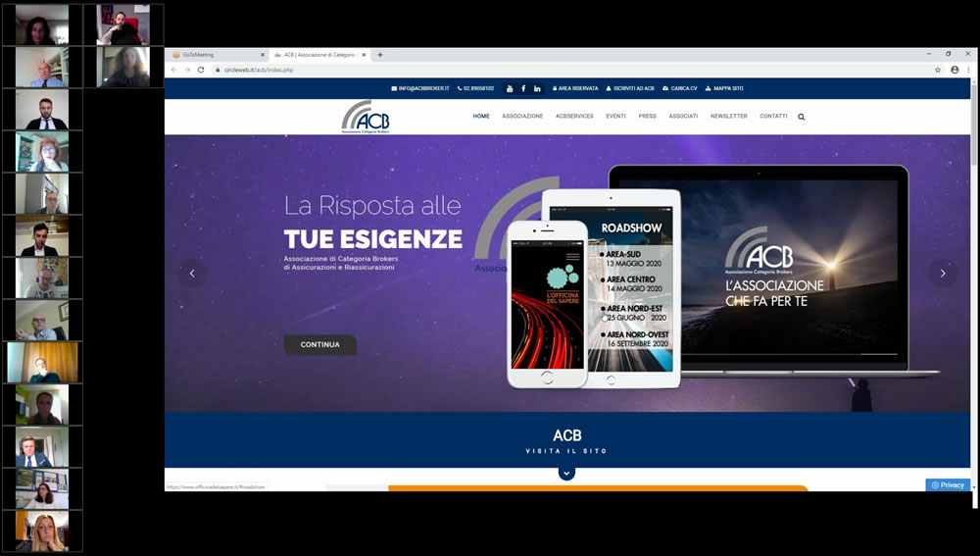Open the ASSOCIAZIONE menu item
The height and width of the screenshot is (556, 980).
point(522,117)
